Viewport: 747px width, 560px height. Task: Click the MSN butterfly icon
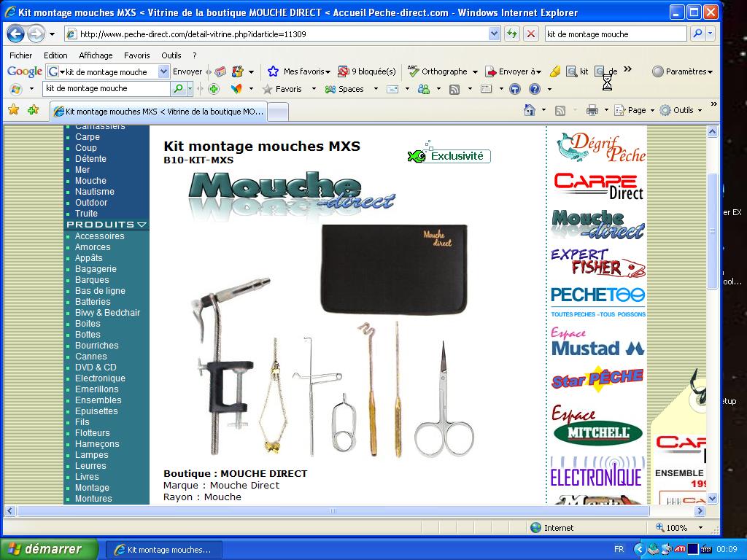[x=236, y=88]
